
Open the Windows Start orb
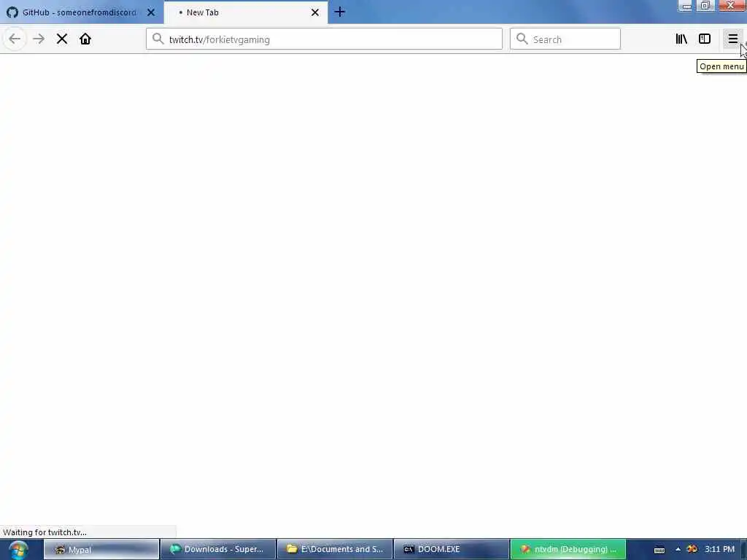pyautogui.click(x=18, y=550)
